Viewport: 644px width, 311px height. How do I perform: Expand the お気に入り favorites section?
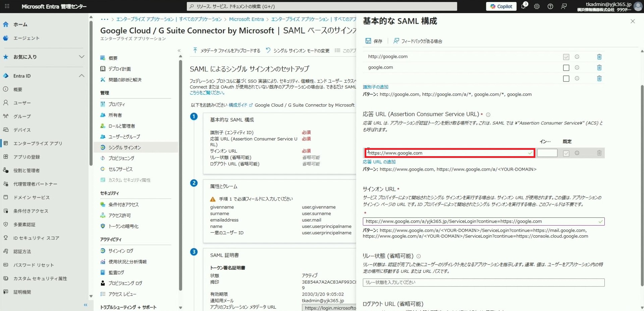point(82,57)
